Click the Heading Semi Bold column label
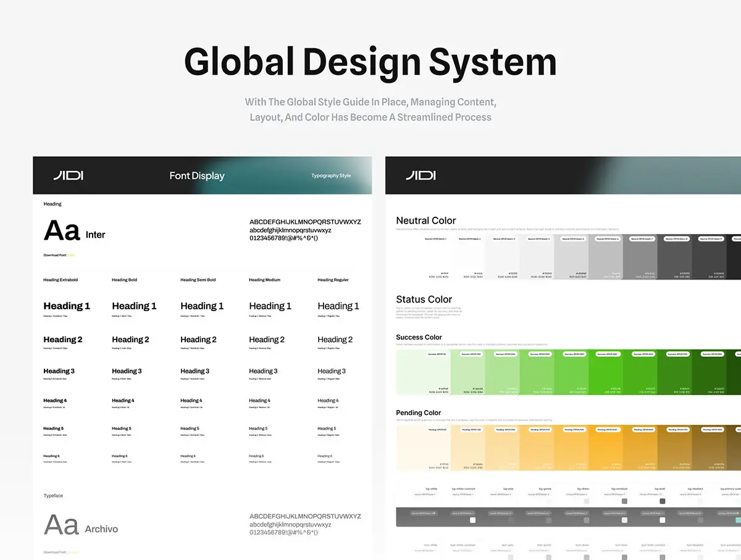The width and height of the screenshot is (741, 560). coord(198,280)
